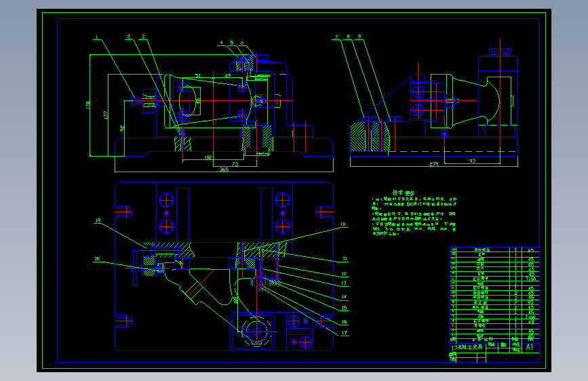Click part callout number 18 label
Viewport: 588px width, 381px height.
[97, 259]
